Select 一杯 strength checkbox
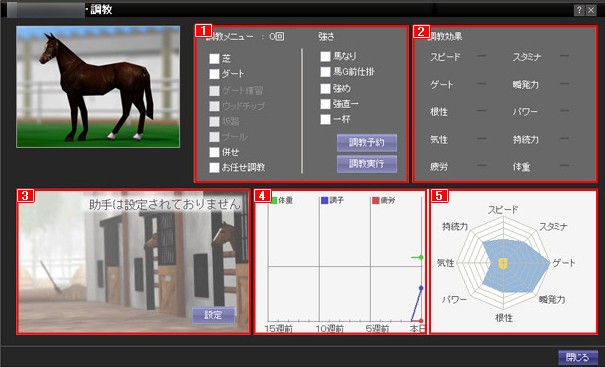Image resolution: width=605 pixels, height=367 pixels. pos(325,119)
